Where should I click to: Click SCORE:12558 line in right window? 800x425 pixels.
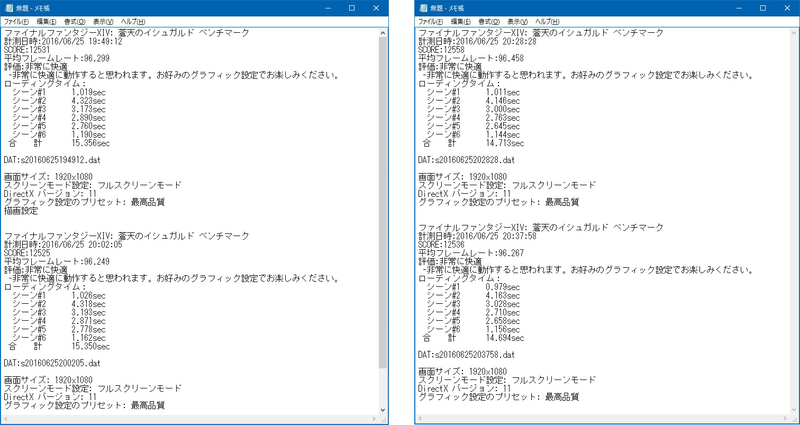click(x=441, y=50)
